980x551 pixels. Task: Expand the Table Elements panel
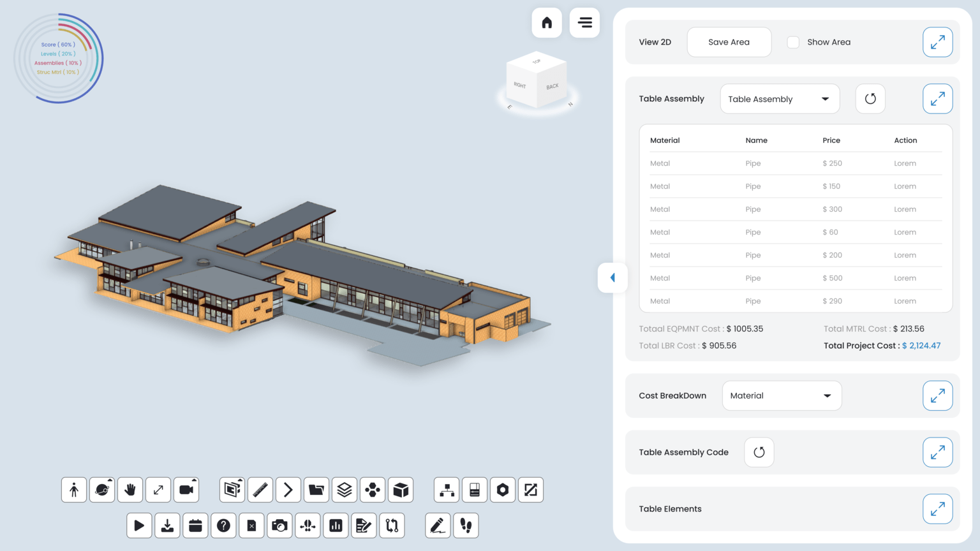[937, 509]
